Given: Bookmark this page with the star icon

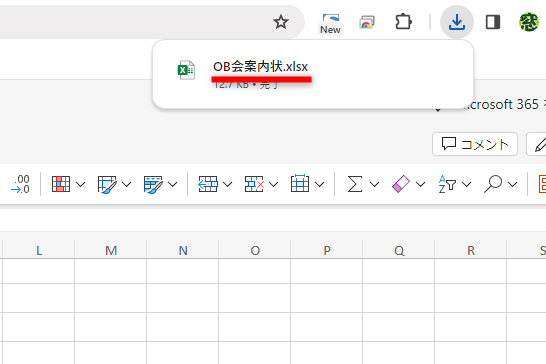Looking at the screenshot, I should [281, 22].
